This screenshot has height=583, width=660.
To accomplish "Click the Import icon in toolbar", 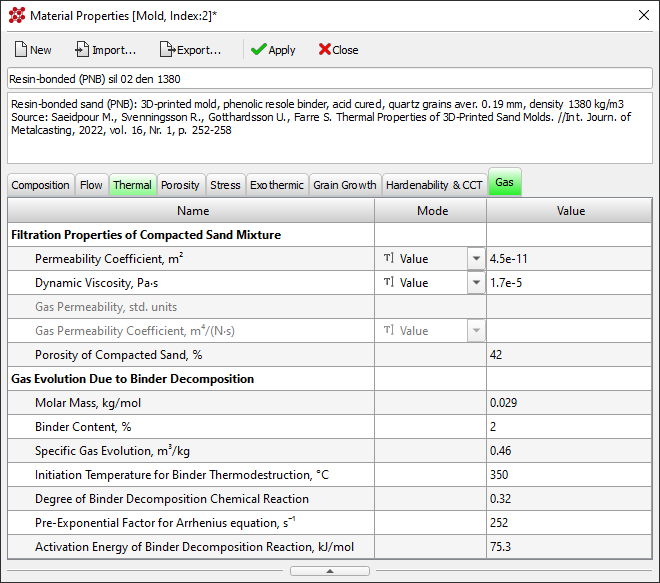I will (83, 50).
